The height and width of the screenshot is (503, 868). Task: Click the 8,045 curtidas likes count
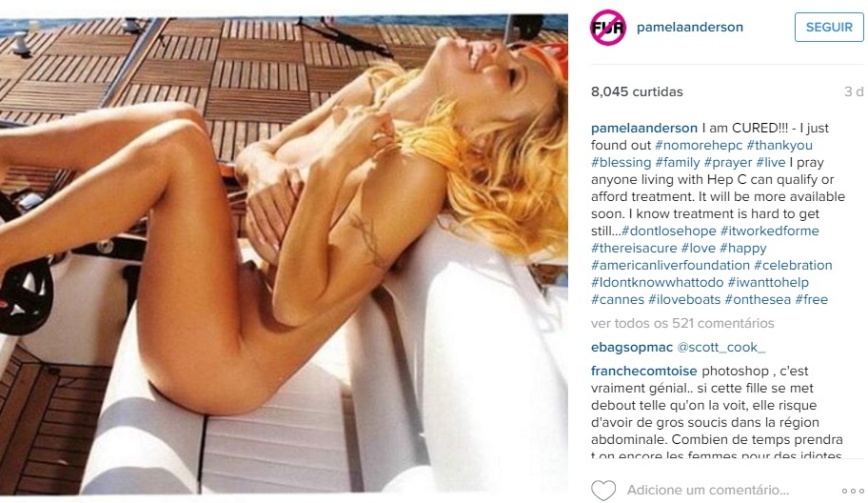637,92
